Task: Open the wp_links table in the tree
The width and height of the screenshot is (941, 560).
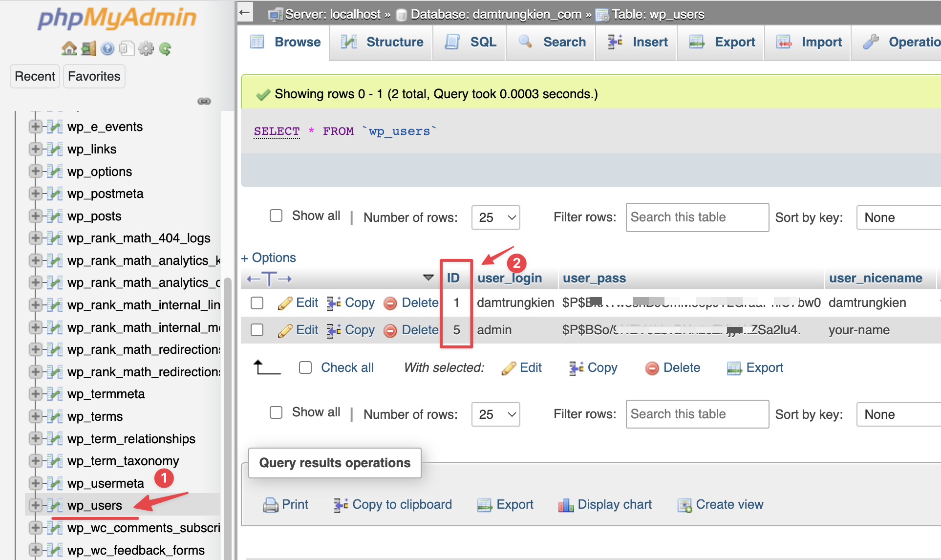Action: pos(92,149)
